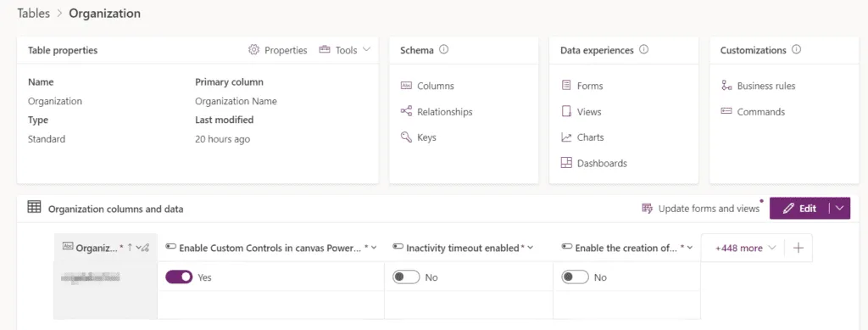Expand the Tools dropdown chevron
The width and height of the screenshot is (868, 330).
(x=366, y=50)
